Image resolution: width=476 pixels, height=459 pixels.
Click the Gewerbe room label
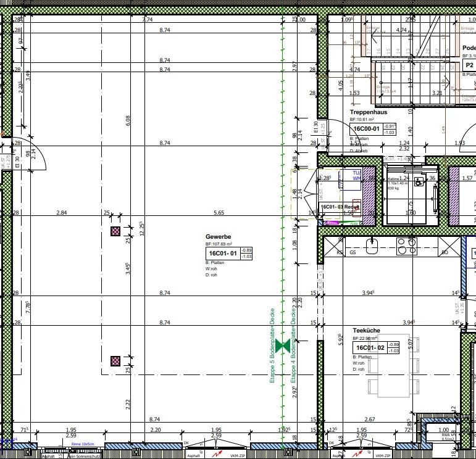click(x=219, y=237)
